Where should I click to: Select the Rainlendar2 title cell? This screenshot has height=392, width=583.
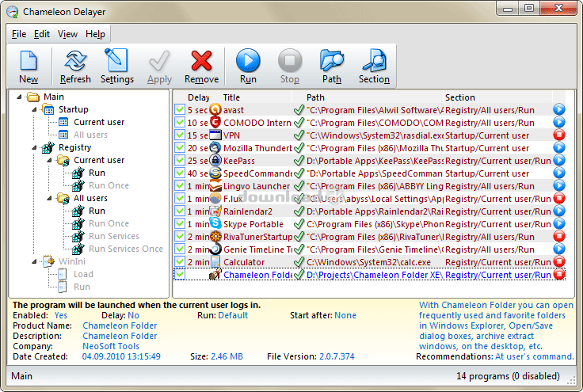(x=248, y=211)
